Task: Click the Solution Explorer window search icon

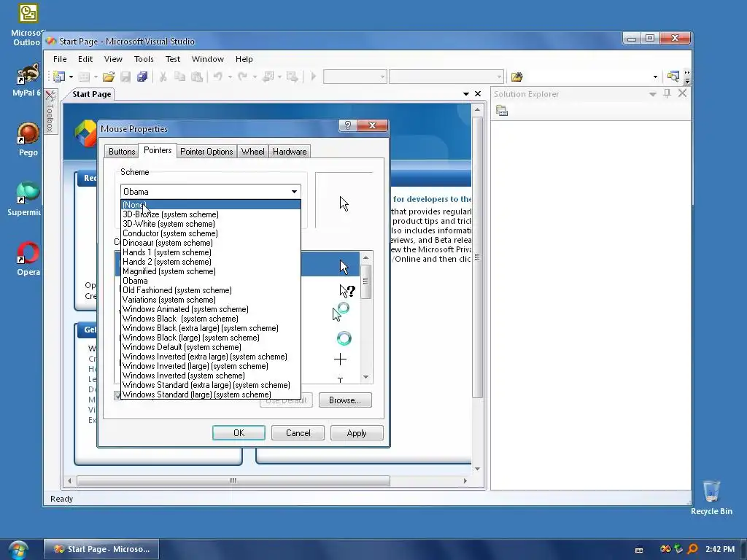Action: pos(673,77)
